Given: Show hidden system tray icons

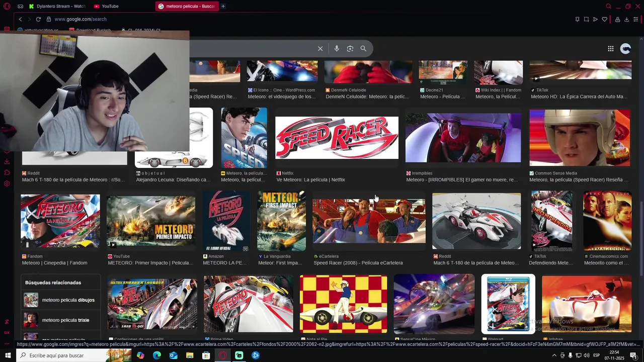Looking at the screenshot, I should click(554, 355).
